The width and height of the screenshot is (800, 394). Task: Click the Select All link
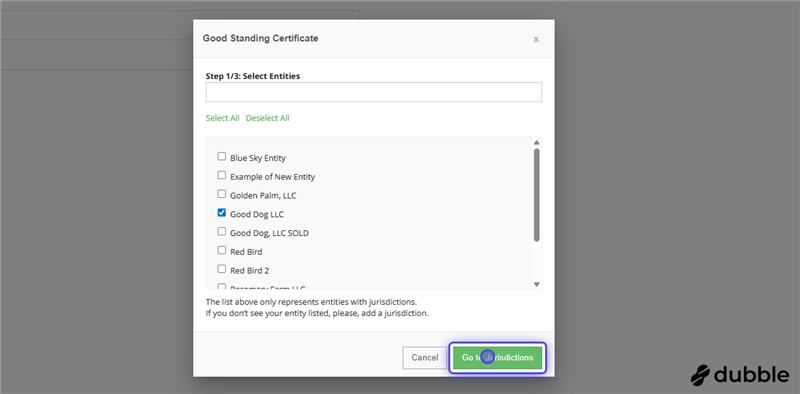(x=222, y=118)
